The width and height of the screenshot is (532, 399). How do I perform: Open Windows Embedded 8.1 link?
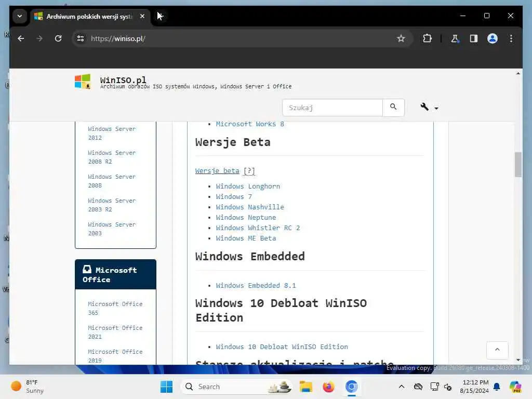point(256,285)
